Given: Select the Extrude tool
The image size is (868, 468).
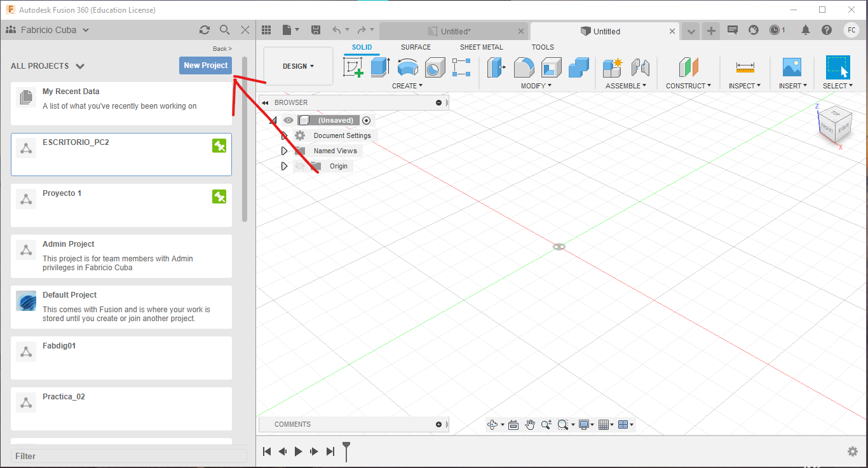Looking at the screenshot, I should [x=380, y=67].
